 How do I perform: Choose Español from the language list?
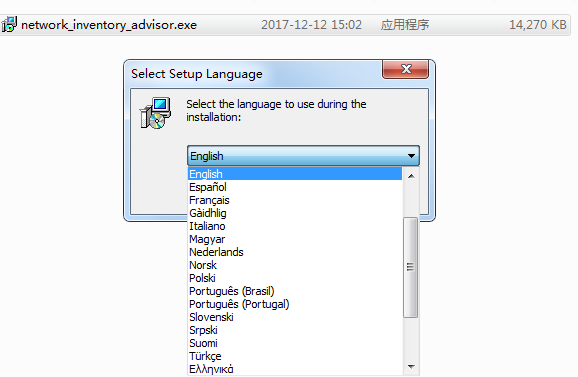pyautogui.click(x=295, y=187)
